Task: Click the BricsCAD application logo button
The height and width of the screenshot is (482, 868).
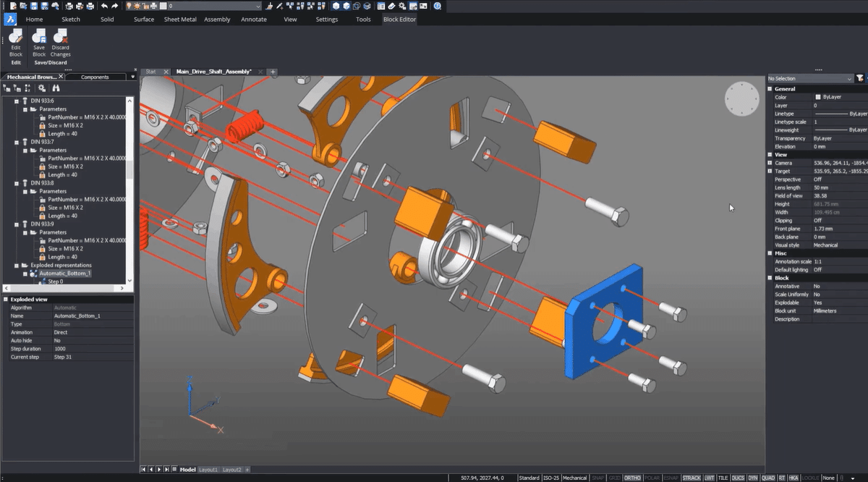Action: pyautogui.click(x=11, y=19)
